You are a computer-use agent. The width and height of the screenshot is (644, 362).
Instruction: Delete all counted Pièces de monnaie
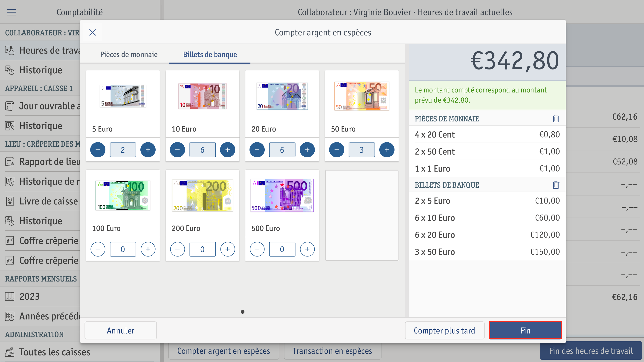(x=556, y=118)
